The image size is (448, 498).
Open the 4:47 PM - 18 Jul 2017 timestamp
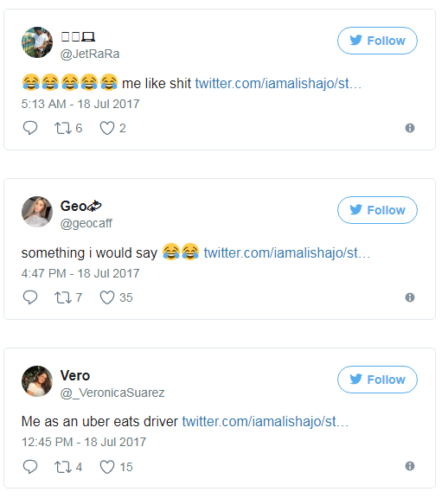pos(80,273)
